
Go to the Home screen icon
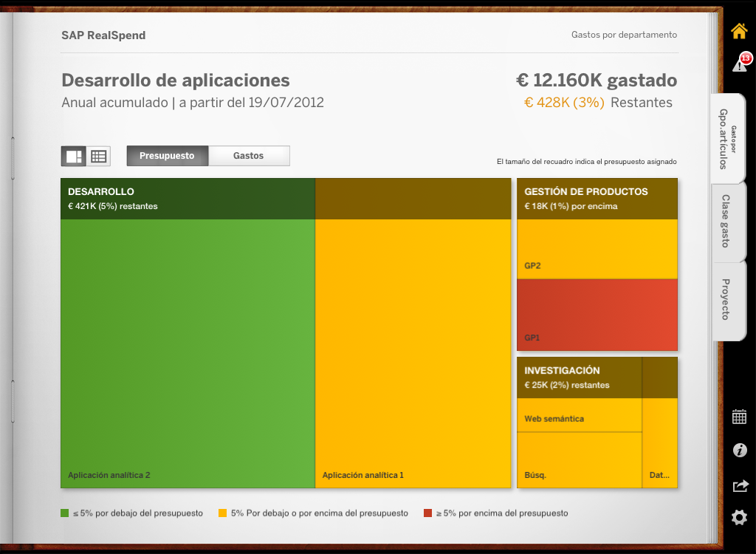pyautogui.click(x=739, y=31)
